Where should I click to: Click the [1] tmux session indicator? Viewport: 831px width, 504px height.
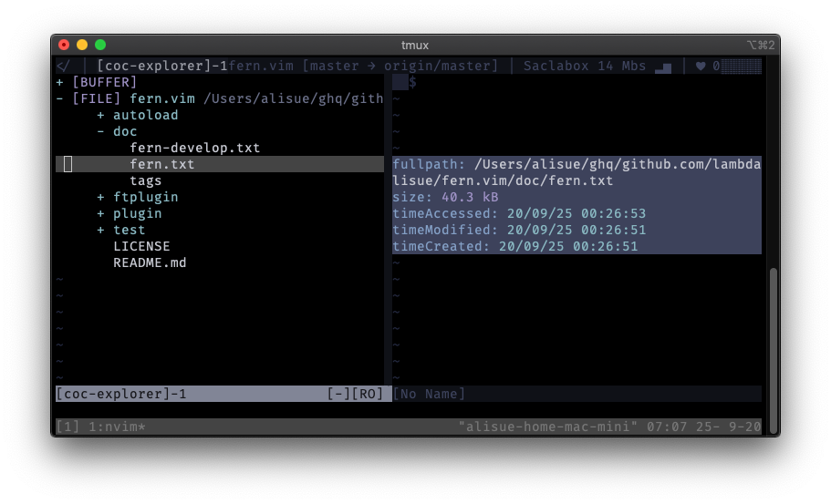coord(68,427)
